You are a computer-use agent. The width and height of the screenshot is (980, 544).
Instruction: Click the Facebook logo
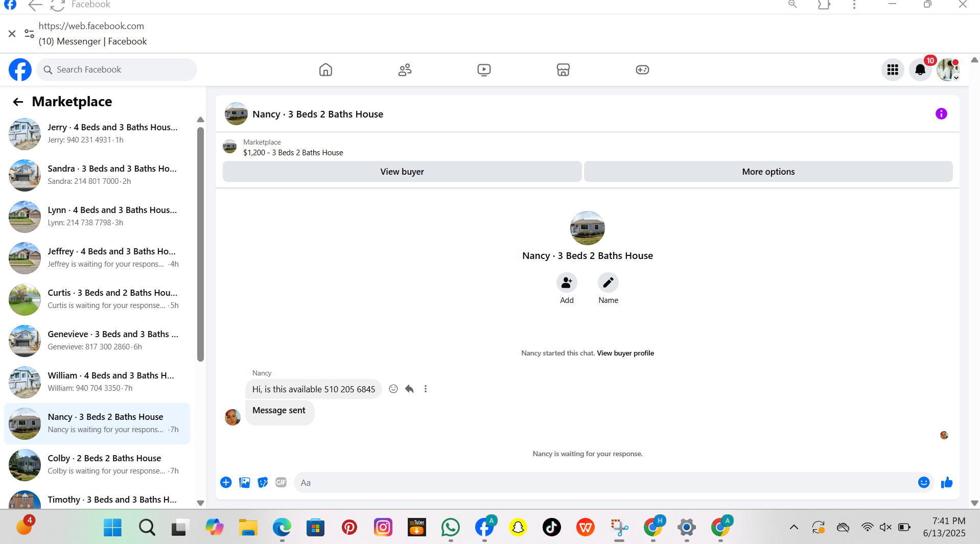click(20, 69)
